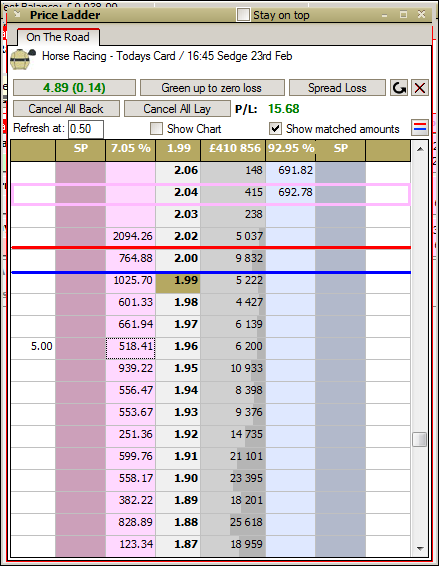Click the Spread Loss button
The width and height of the screenshot is (439, 566).
point(337,88)
